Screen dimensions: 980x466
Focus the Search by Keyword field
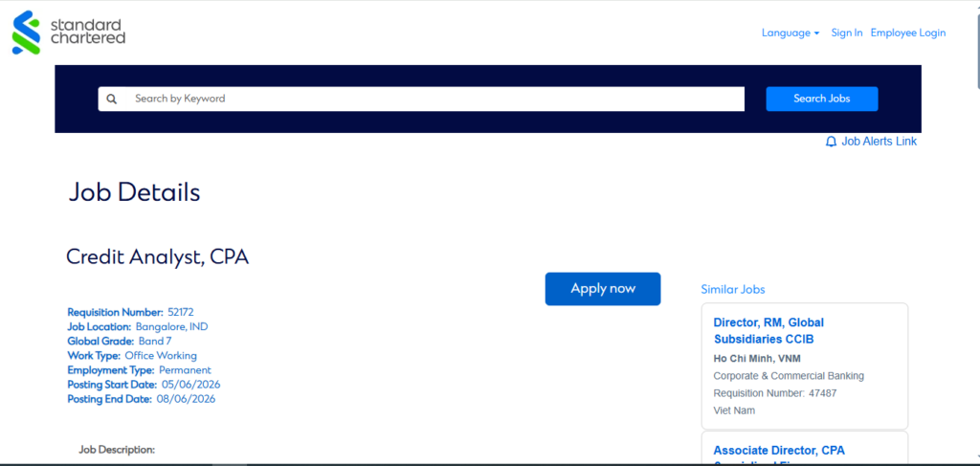[x=421, y=99]
